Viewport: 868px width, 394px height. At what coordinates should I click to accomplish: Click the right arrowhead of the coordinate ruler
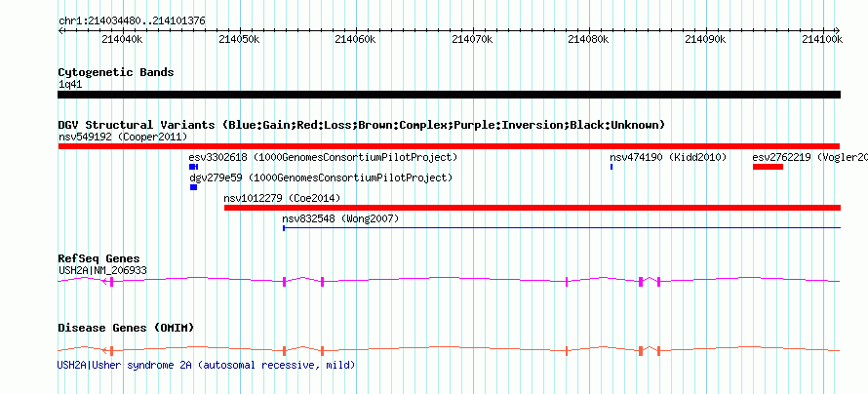pos(838,30)
